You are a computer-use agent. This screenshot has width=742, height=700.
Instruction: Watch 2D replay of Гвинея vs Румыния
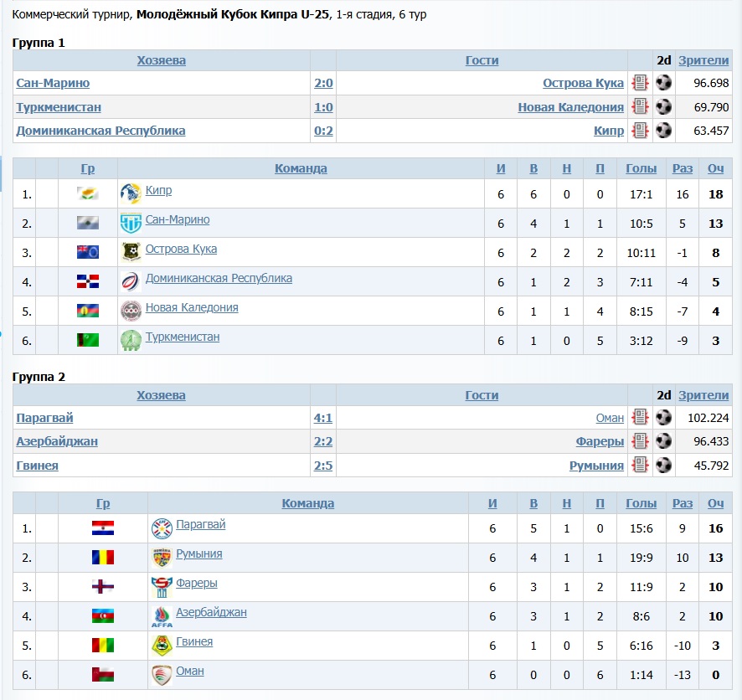pos(664,466)
